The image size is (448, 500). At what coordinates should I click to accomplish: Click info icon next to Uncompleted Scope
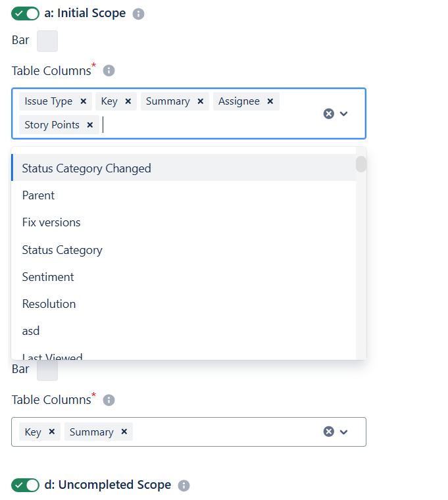pos(184,486)
